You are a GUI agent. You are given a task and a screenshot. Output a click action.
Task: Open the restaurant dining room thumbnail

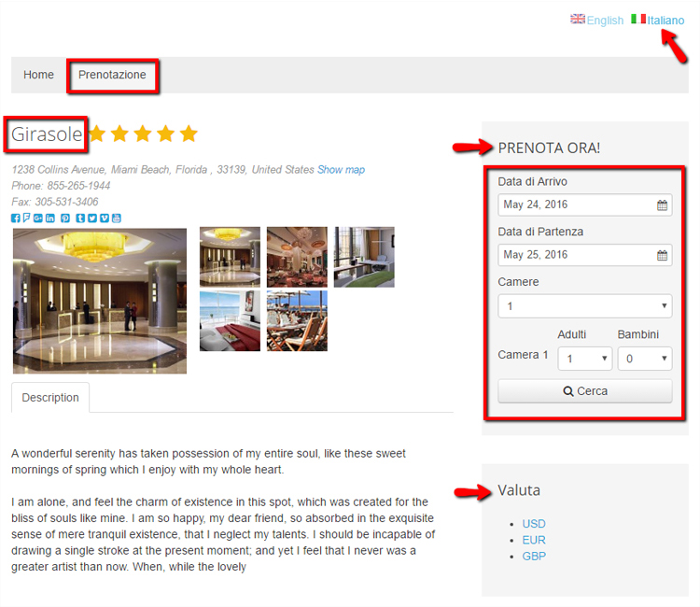[x=297, y=257]
